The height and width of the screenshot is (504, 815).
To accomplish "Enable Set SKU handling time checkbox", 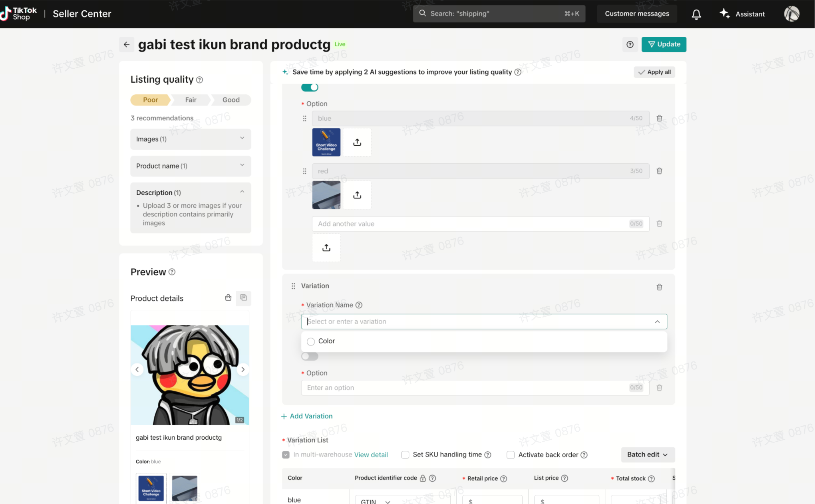I will click(x=405, y=455).
